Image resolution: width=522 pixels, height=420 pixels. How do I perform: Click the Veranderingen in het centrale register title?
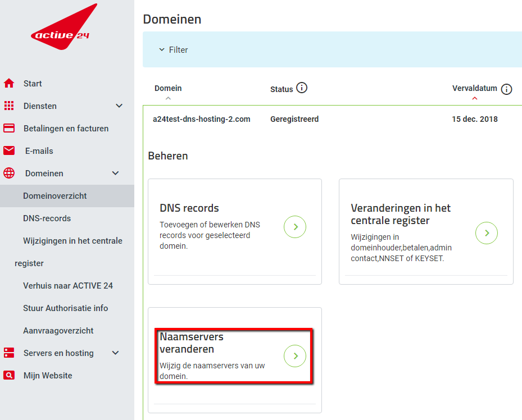pyautogui.click(x=401, y=214)
